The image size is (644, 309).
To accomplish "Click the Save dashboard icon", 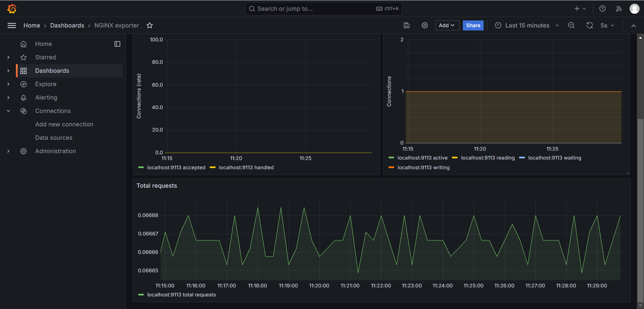I will click(407, 25).
